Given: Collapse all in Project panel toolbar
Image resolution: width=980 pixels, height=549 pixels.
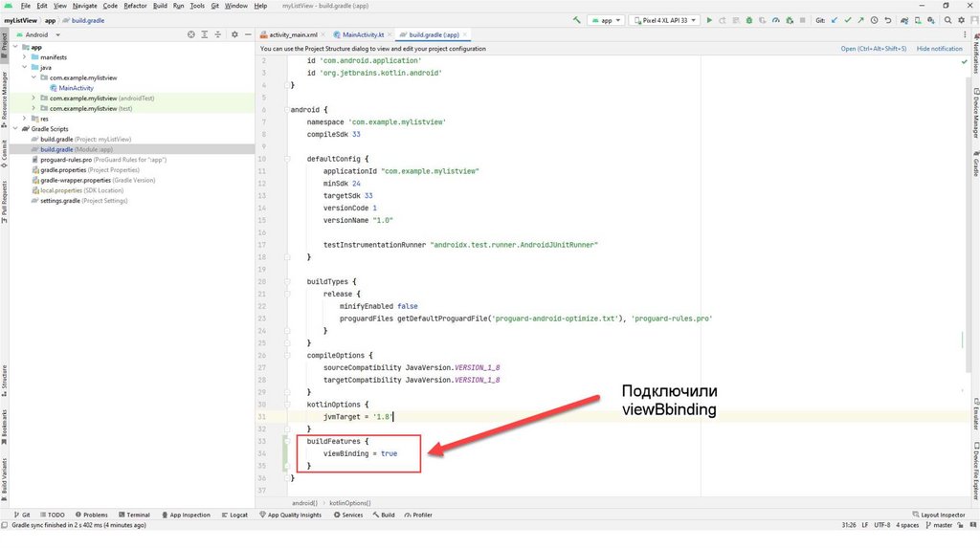Looking at the screenshot, I should [218, 34].
